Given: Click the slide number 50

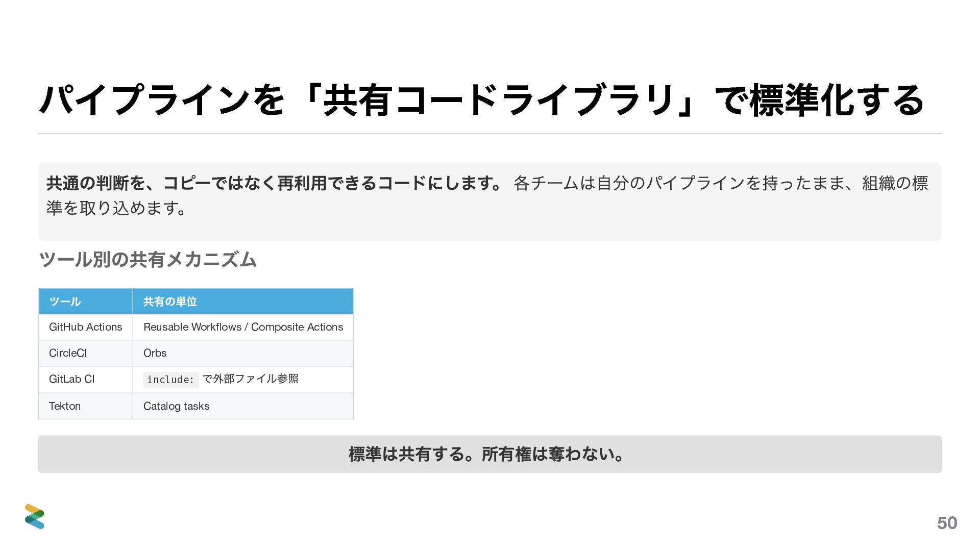Looking at the screenshot, I should click(x=947, y=523).
